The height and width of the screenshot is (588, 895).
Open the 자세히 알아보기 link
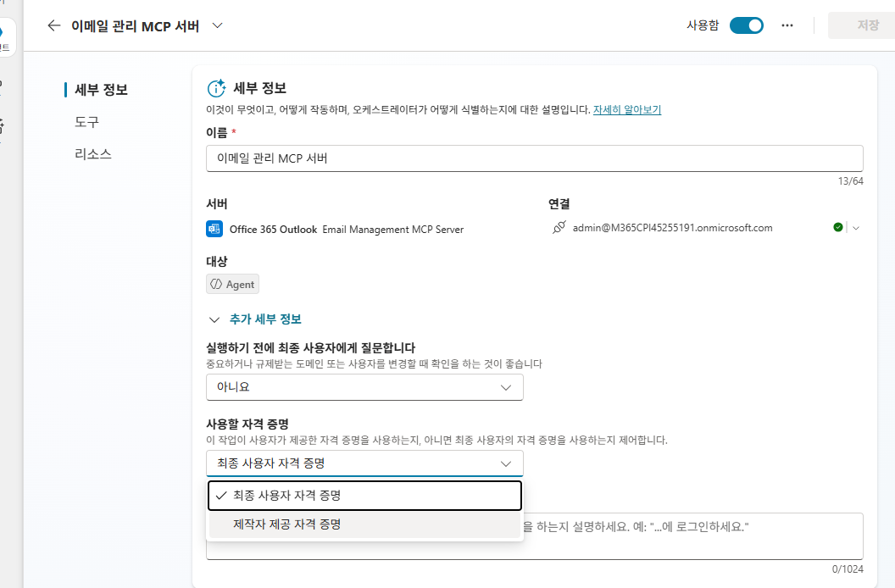point(626,109)
